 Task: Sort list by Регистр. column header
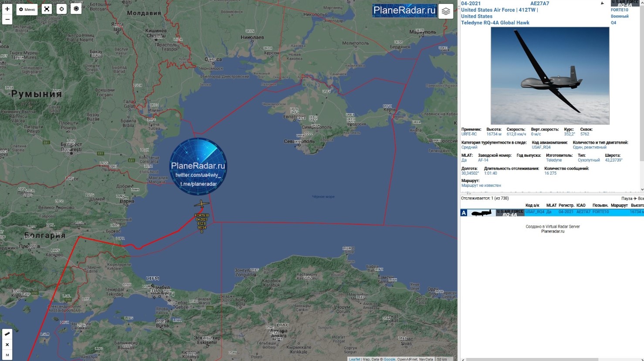pyautogui.click(x=566, y=206)
